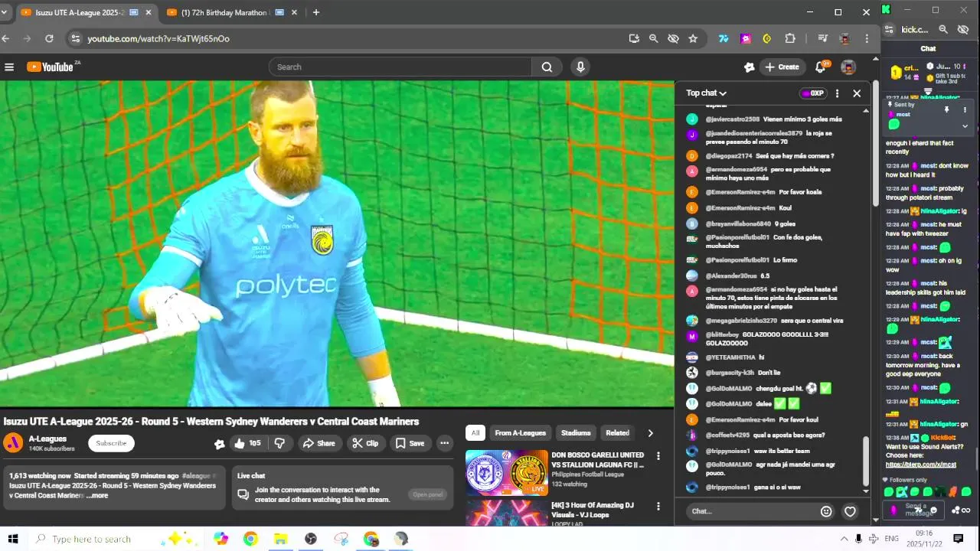Select the Related filter chip
The width and height of the screenshot is (980, 551).
point(618,433)
